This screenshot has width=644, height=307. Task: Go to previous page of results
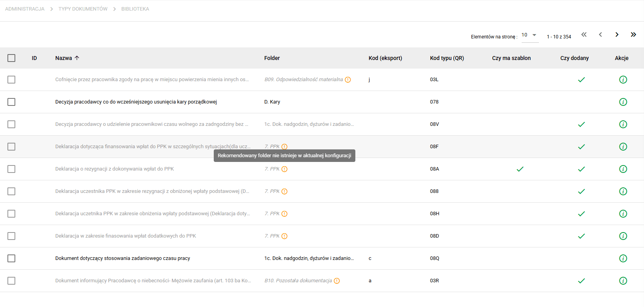click(600, 35)
